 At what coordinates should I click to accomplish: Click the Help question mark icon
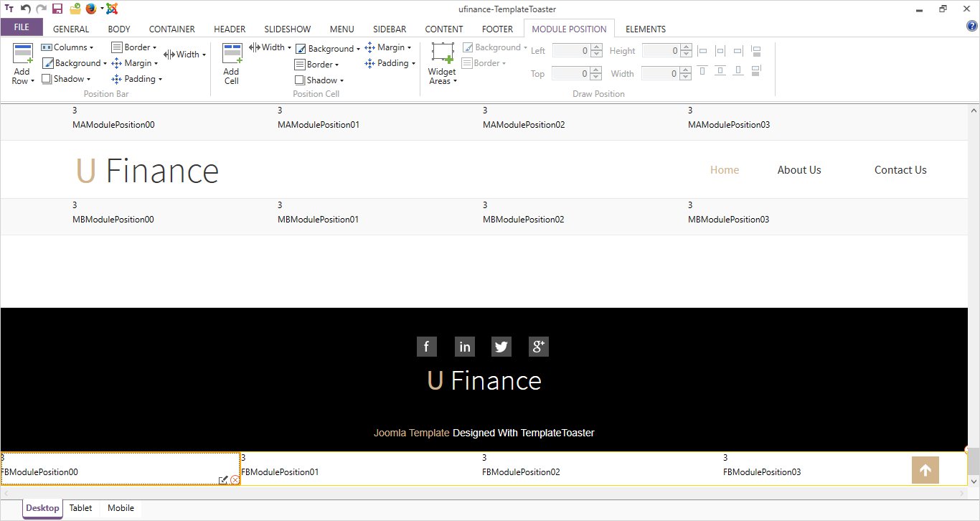point(972,26)
